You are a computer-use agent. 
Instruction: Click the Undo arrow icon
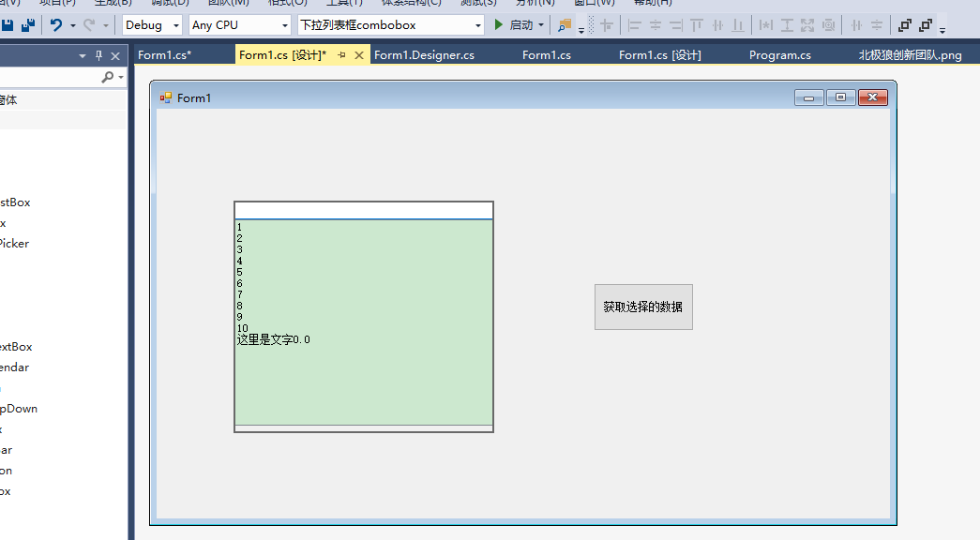[57, 26]
